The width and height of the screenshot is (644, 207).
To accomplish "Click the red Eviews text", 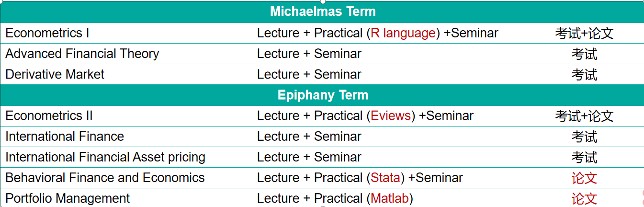I will pos(392,115).
